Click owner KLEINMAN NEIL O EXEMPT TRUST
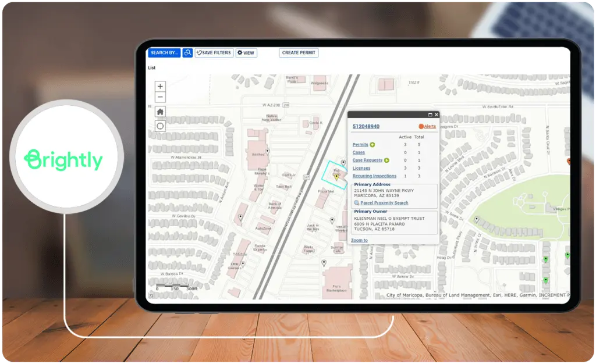 (389, 219)
